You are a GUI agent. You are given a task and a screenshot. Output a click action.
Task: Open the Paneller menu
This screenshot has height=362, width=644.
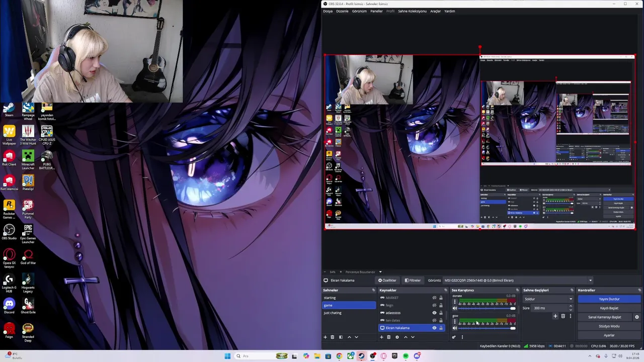(x=376, y=11)
